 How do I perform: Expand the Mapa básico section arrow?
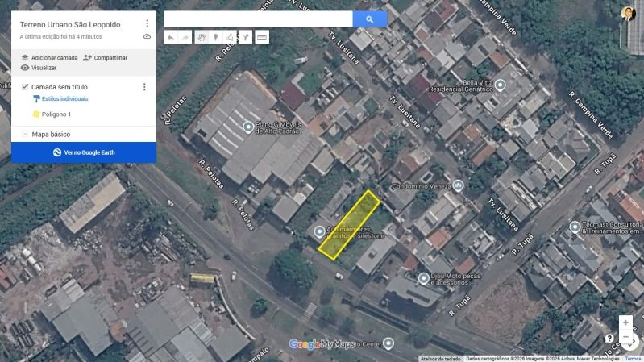point(25,135)
